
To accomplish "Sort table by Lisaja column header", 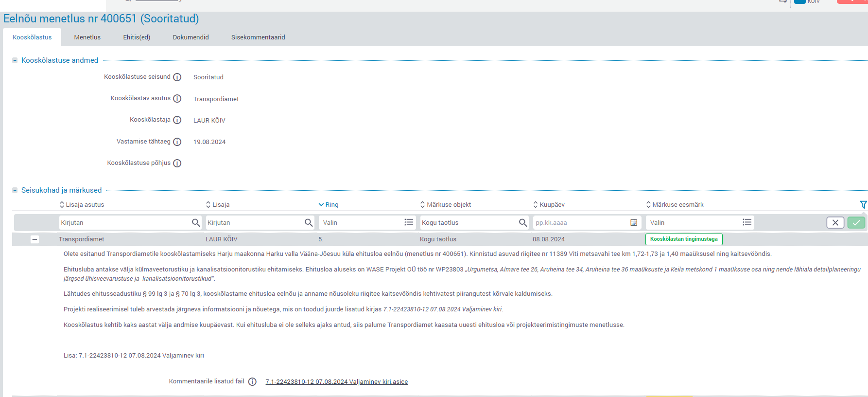I will (218, 205).
